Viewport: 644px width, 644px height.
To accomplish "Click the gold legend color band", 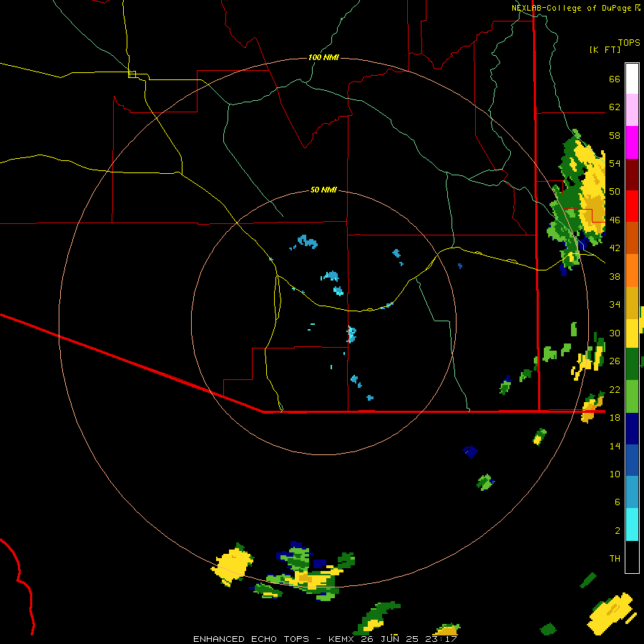I will [632, 303].
